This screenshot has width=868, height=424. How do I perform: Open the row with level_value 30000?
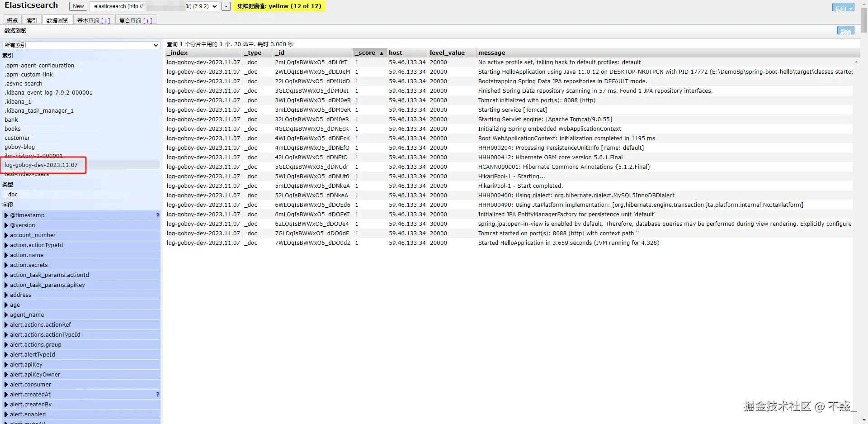coord(509,224)
